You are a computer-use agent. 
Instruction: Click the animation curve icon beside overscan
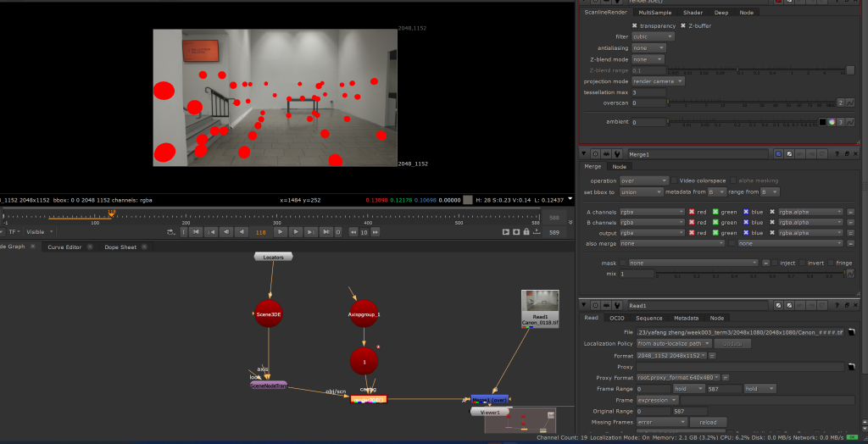(x=849, y=103)
